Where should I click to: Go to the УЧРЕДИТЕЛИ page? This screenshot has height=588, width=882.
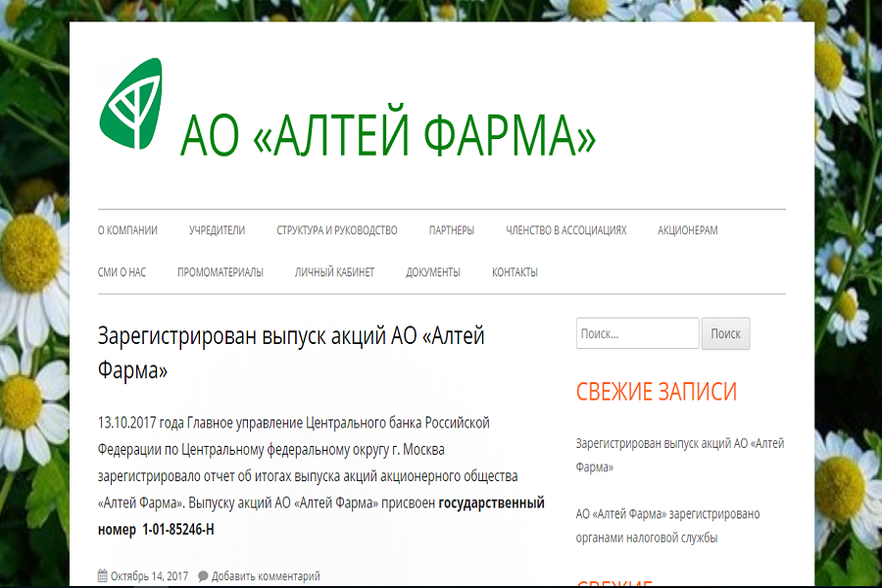click(x=217, y=230)
